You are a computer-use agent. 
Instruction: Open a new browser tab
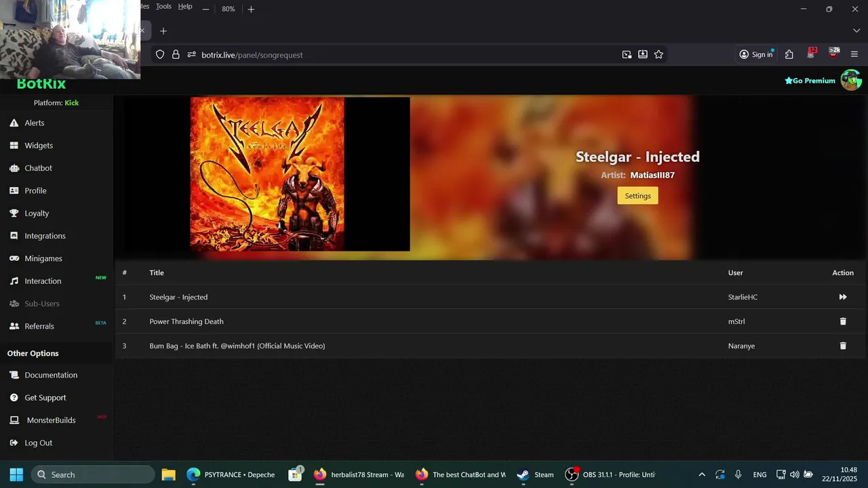(x=163, y=31)
